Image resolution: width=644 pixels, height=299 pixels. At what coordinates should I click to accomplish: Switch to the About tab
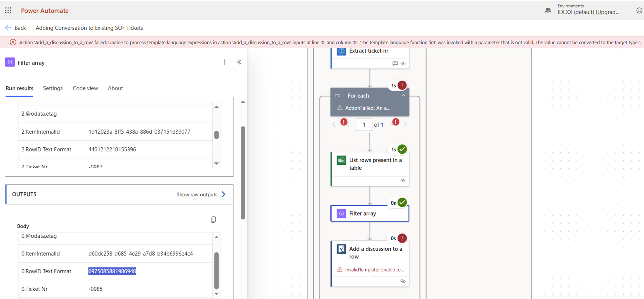click(x=115, y=88)
